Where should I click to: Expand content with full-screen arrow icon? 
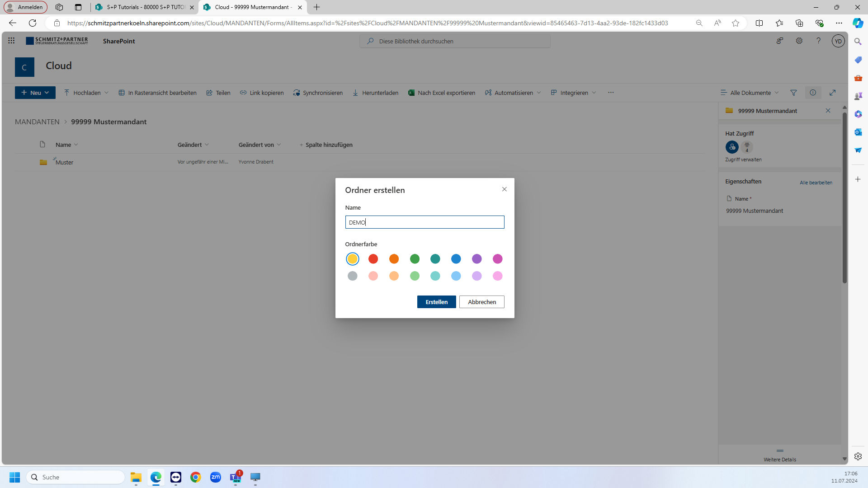pyautogui.click(x=832, y=93)
